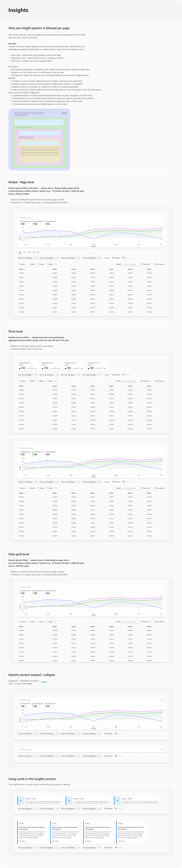Open Edit columns in Data-grid level toolbar
182x868 pixels.
pyautogui.click(x=159, y=622)
